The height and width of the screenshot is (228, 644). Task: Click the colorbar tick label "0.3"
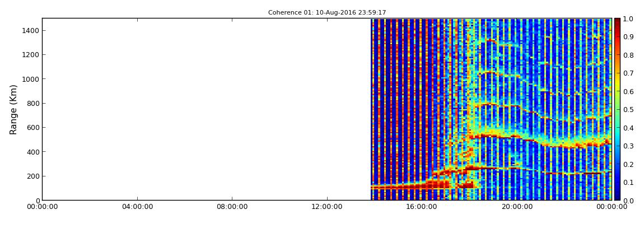pyautogui.click(x=629, y=146)
